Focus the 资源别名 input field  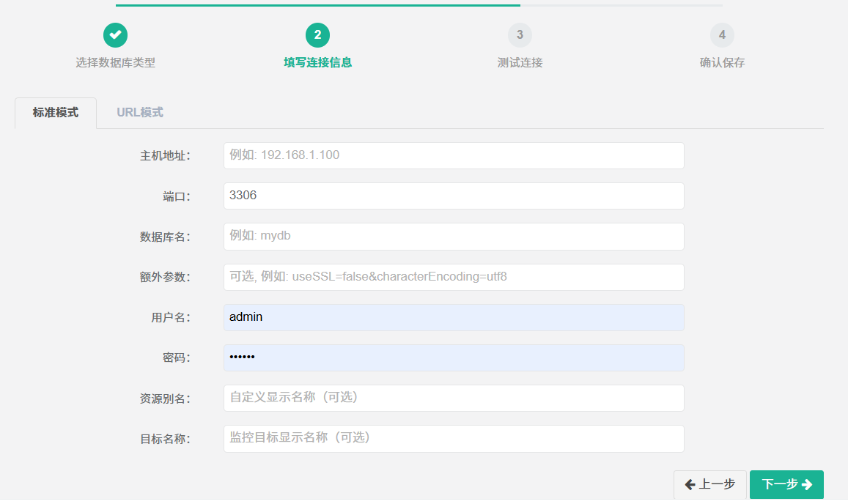point(454,398)
